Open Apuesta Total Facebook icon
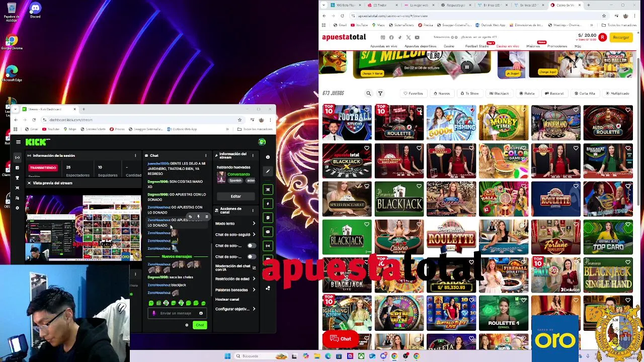Viewport: 644px width, 362px height. pos(391,37)
